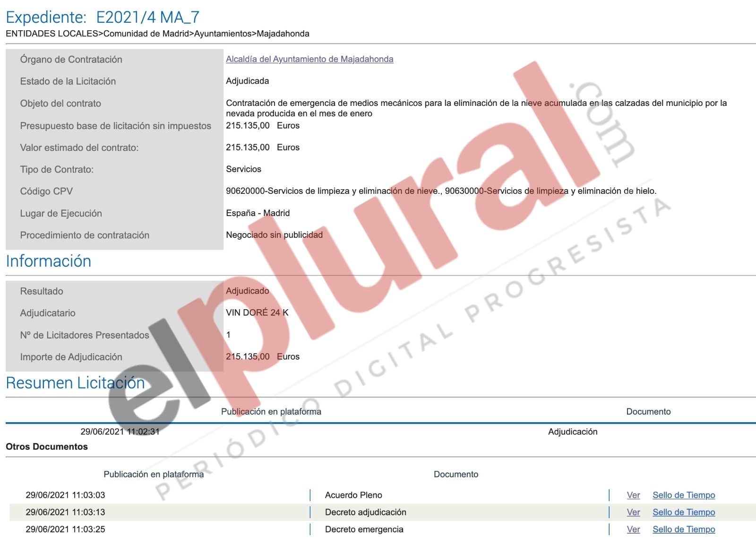The height and width of the screenshot is (547, 756).
Task: Click the Procedimiento de contratación label
Action: click(85, 235)
